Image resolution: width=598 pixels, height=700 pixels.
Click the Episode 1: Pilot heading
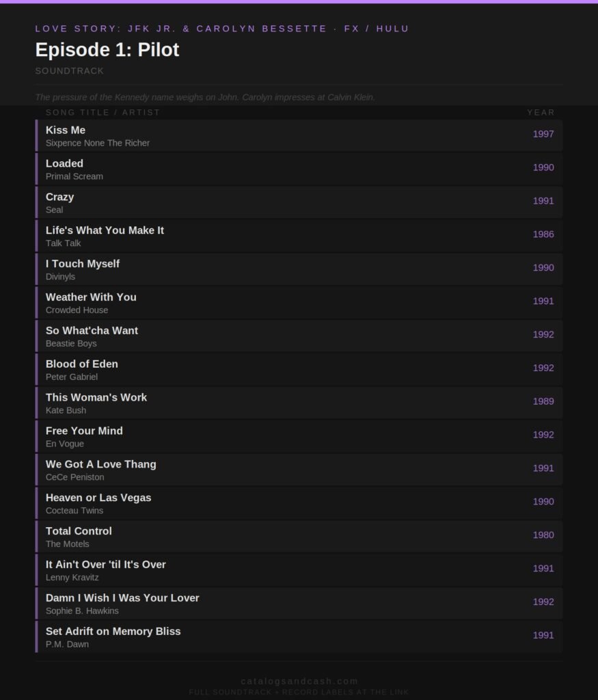(107, 49)
